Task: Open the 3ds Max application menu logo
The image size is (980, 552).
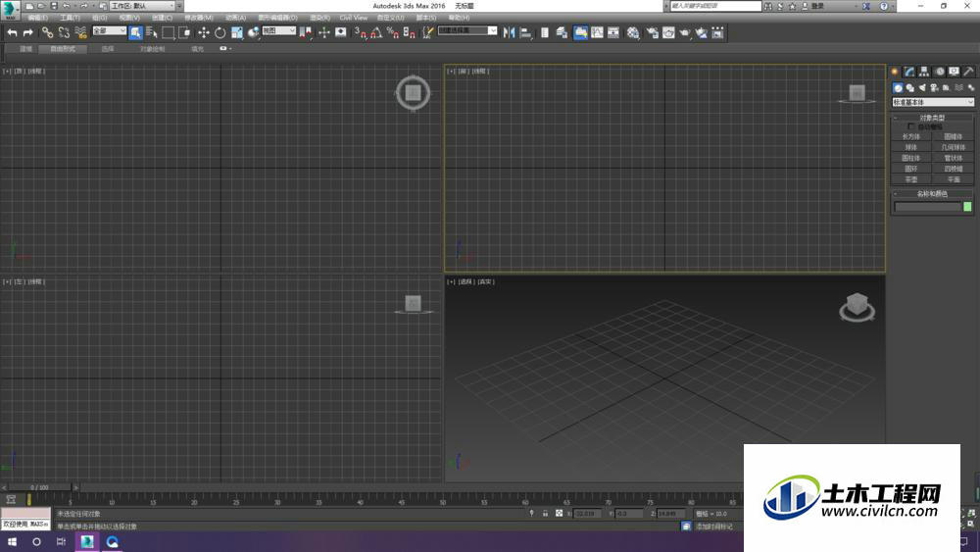Action: pyautogui.click(x=10, y=10)
